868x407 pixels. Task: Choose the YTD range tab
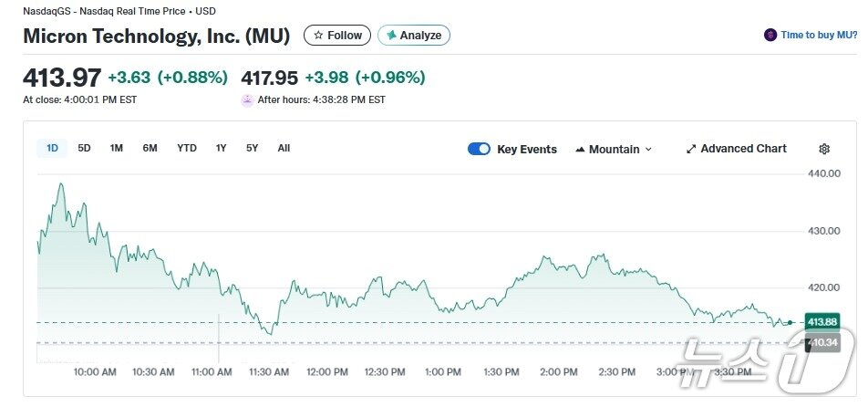pyautogui.click(x=187, y=148)
